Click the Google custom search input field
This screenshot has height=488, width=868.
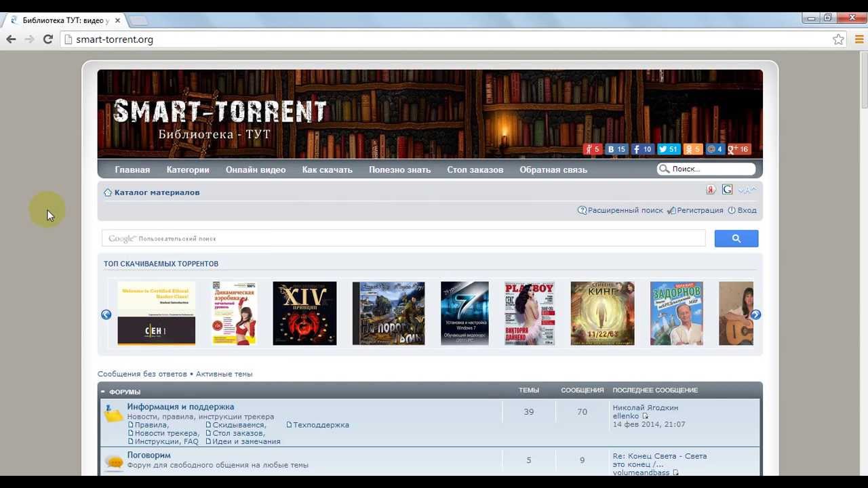(404, 239)
